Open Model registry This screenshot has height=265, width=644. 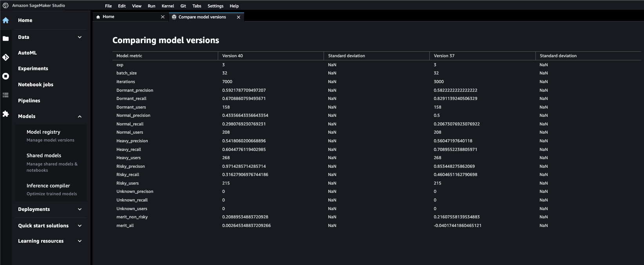(x=43, y=132)
